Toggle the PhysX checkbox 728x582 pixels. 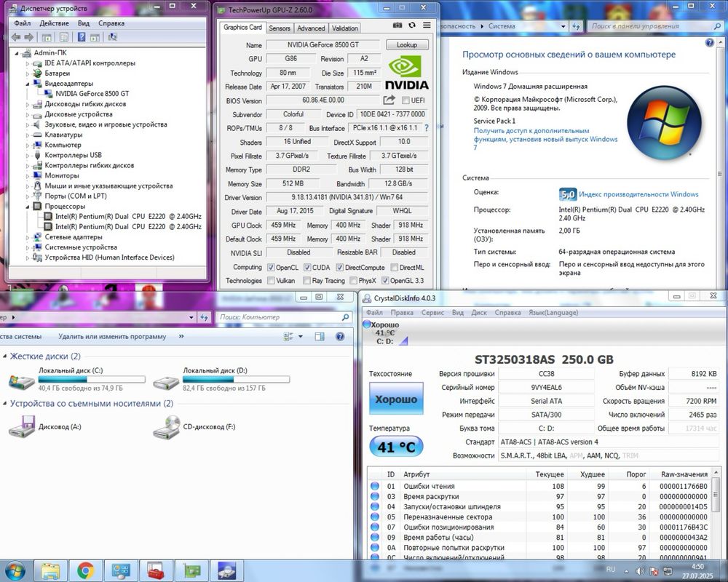(353, 280)
